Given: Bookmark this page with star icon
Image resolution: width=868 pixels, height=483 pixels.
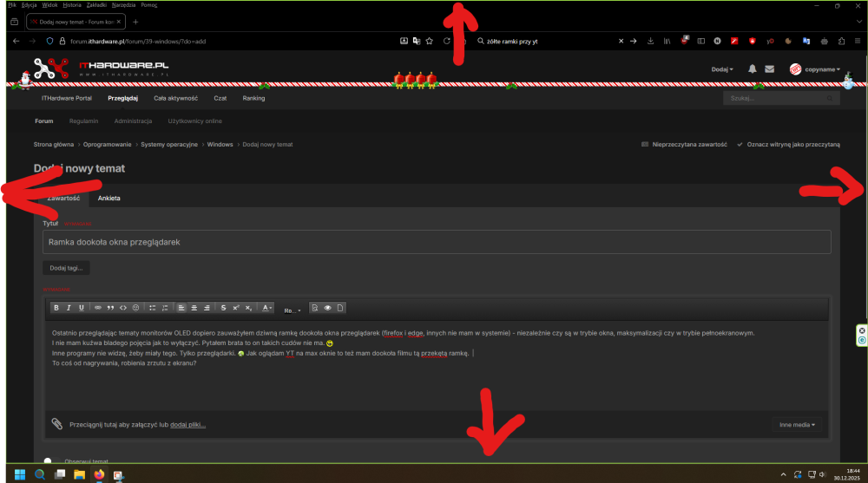Looking at the screenshot, I should [x=429, y=41].
